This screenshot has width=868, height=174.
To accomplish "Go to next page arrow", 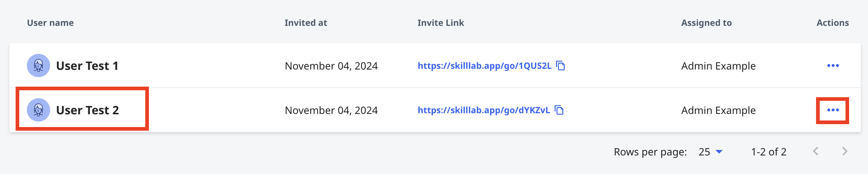I will tap(845, 151).
